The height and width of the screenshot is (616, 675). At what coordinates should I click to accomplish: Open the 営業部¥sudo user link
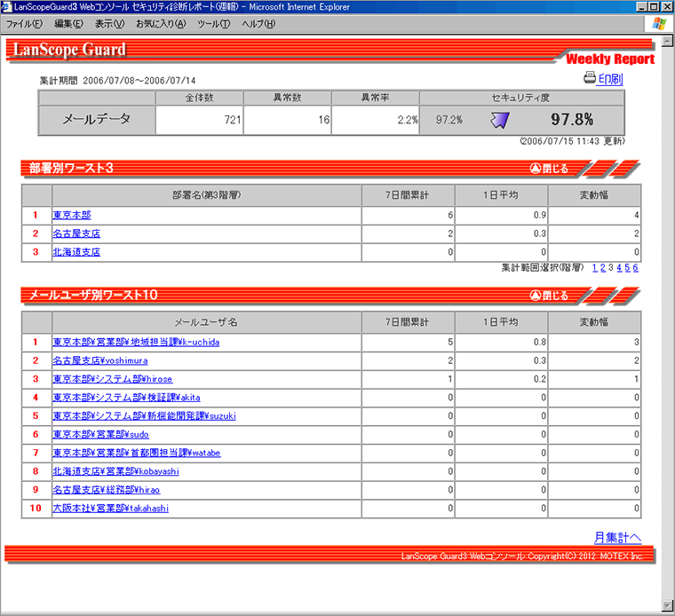(100, 435)
